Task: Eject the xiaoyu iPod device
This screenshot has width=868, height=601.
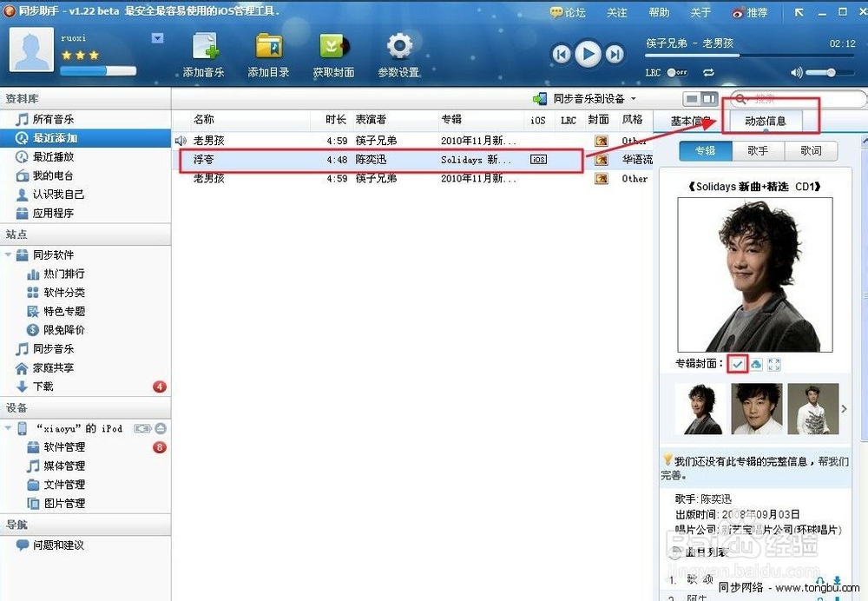Action: coord(160,428)
